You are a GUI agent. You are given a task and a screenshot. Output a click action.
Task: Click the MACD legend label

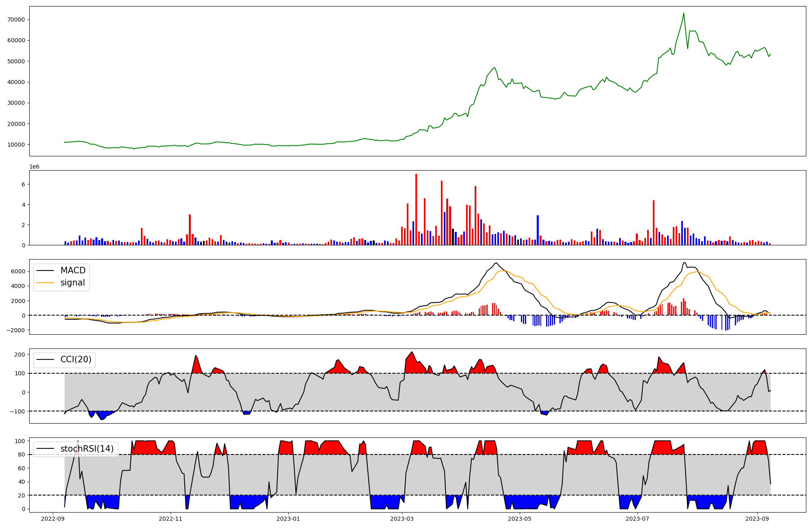pos(73,270)
